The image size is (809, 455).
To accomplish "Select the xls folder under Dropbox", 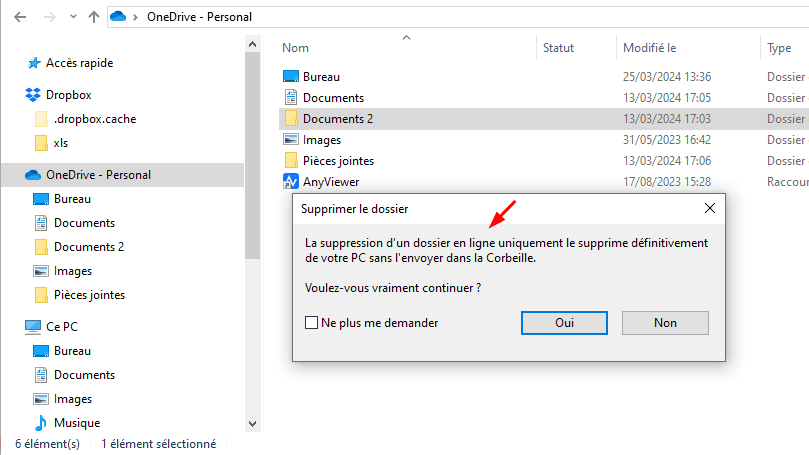I will pos(61,143).
